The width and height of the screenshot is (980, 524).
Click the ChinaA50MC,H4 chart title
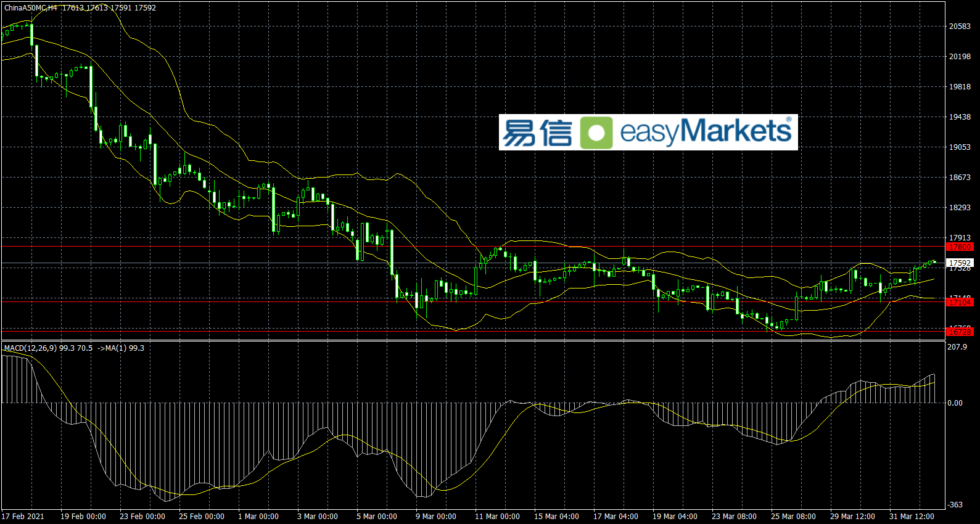(x=31, y=8)
